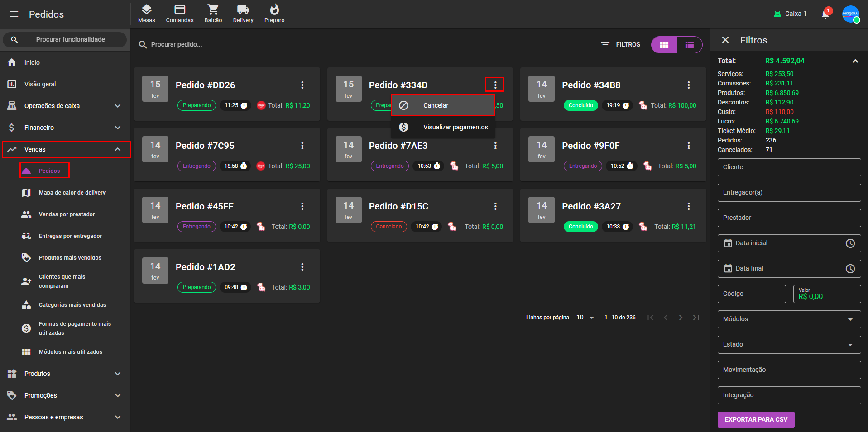The width and height of the screenshot is (868, 432).
Task: Click the notifications bell icon
Action: [825, 14]
